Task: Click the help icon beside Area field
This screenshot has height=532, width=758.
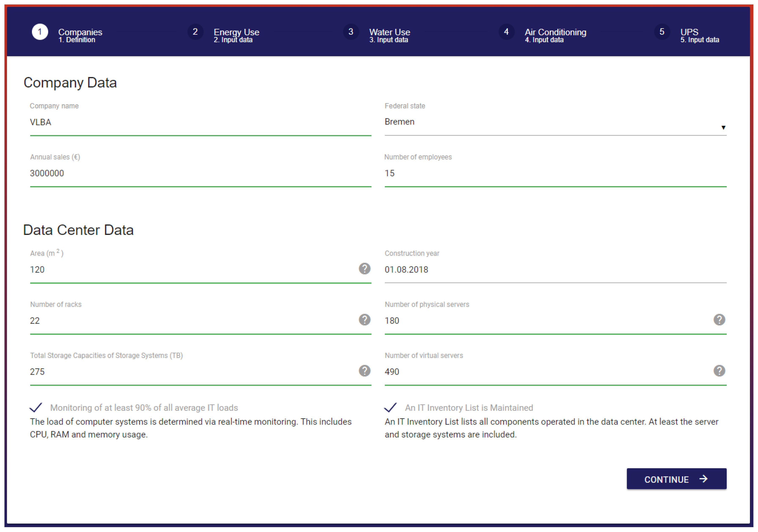Action: click(x=364, y=269)
